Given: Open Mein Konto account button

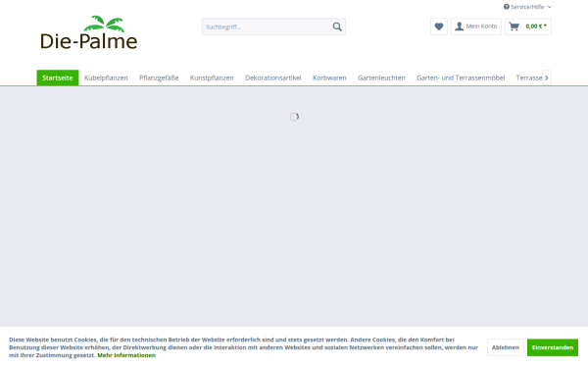Looking at the screenshot, I should point(476,26).
